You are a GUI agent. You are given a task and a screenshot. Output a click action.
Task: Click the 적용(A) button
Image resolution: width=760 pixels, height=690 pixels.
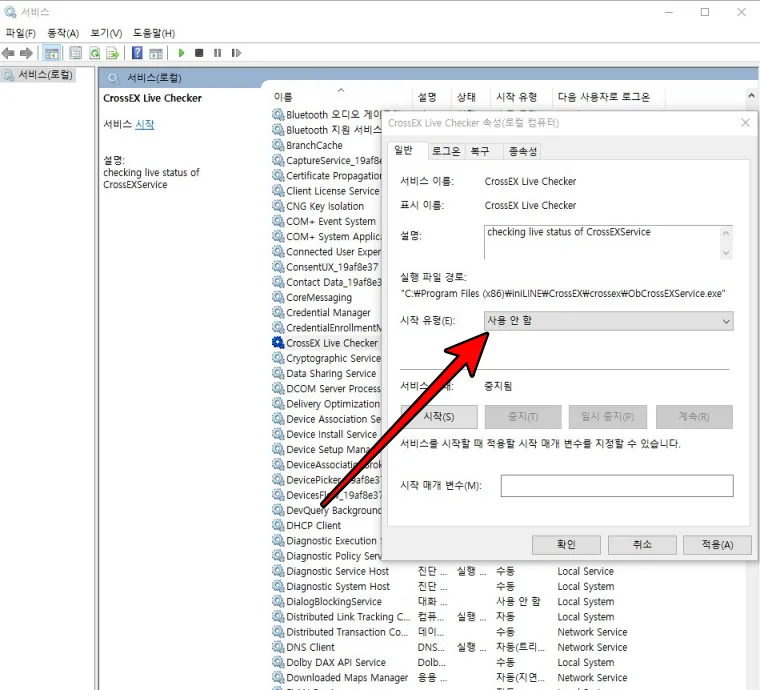717,545
